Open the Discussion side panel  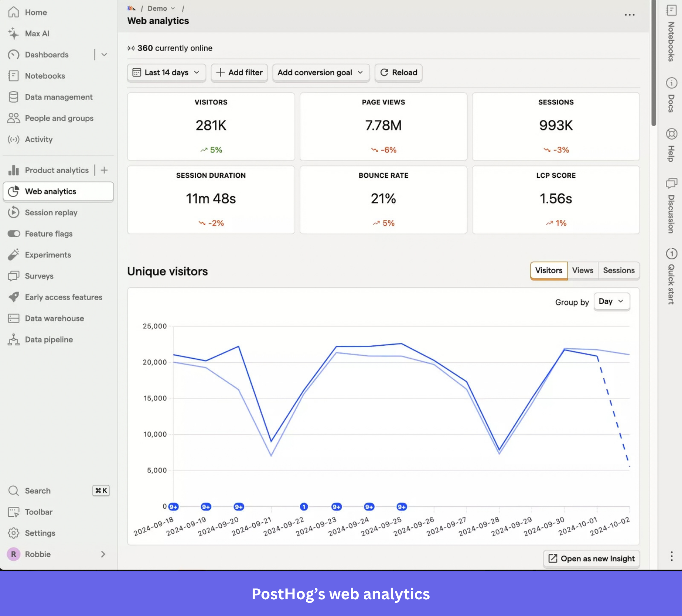click(671, 206)
